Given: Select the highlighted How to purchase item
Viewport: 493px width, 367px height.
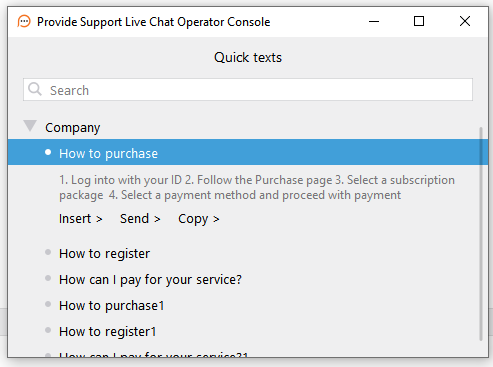Looking at the screenshot, I should [248, 152].
